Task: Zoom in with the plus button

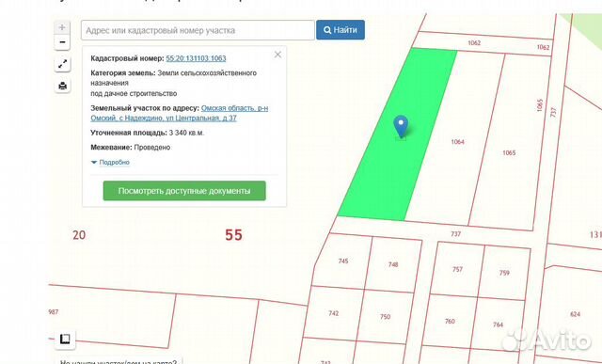Action: 62,27
